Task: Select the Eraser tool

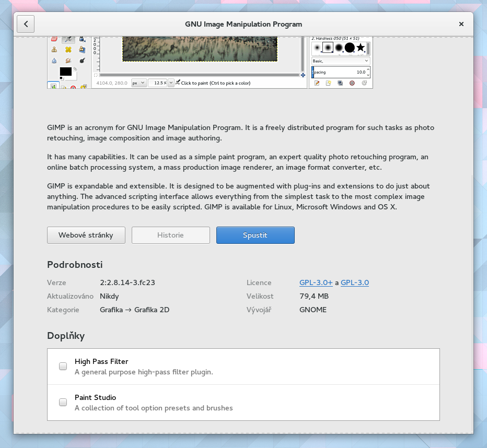Action: (x=54, y=39)
